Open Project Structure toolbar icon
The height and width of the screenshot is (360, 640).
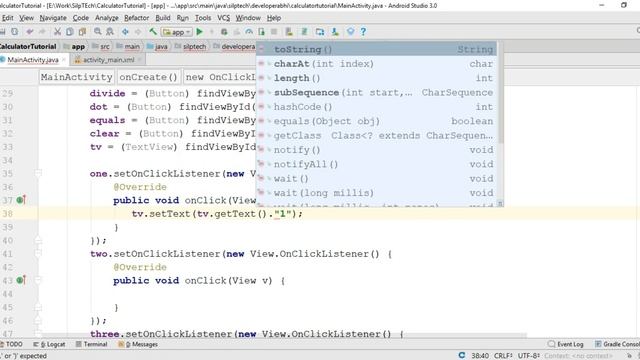(320, 31)
